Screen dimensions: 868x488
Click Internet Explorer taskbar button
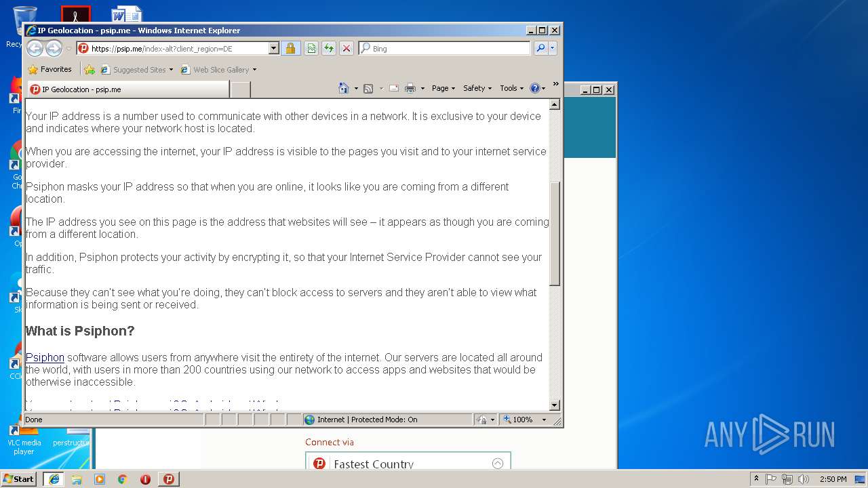point(54,479)
